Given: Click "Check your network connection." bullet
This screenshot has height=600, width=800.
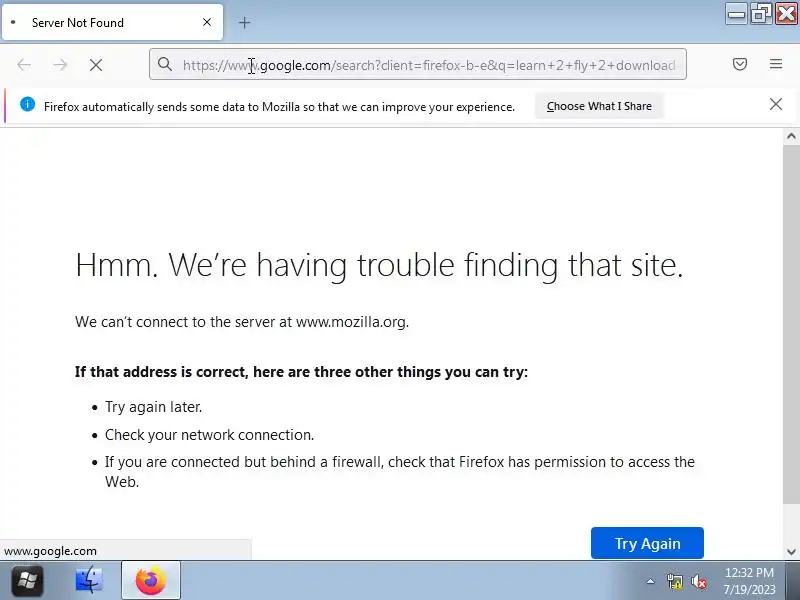Looking at the screenshot, I should (209, 435).
